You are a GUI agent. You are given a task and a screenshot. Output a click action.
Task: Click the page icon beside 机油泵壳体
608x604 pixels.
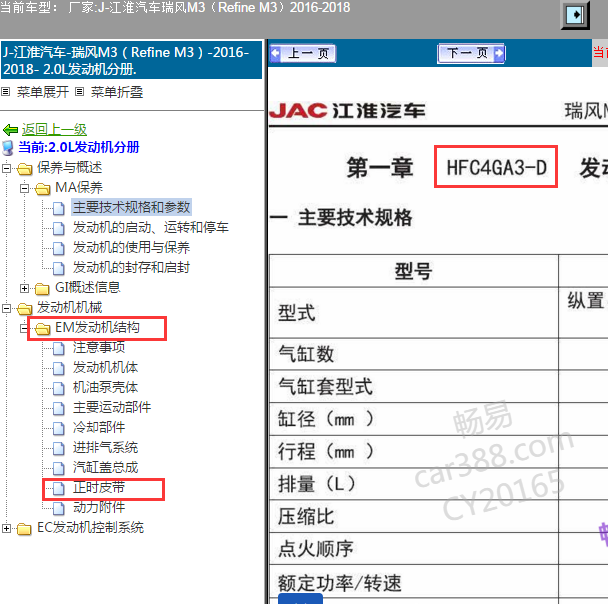(59, 388)
